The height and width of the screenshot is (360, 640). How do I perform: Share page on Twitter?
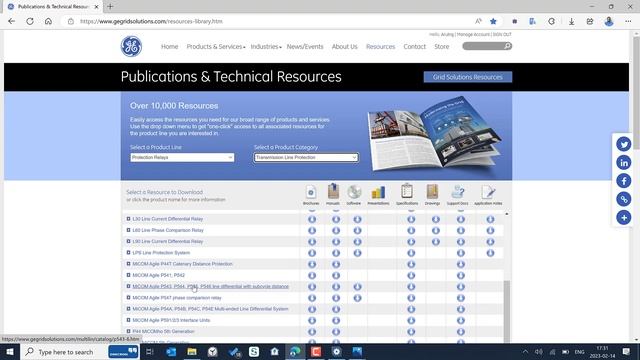(x=624, y=144)
